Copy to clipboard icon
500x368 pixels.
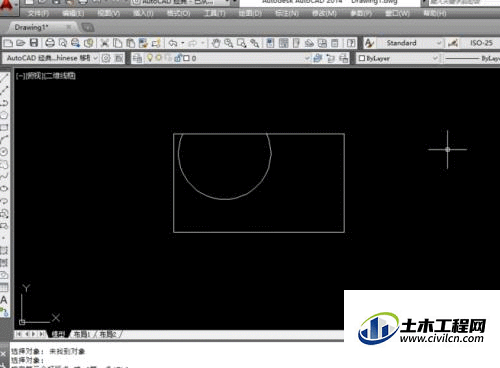pos(117,43)
